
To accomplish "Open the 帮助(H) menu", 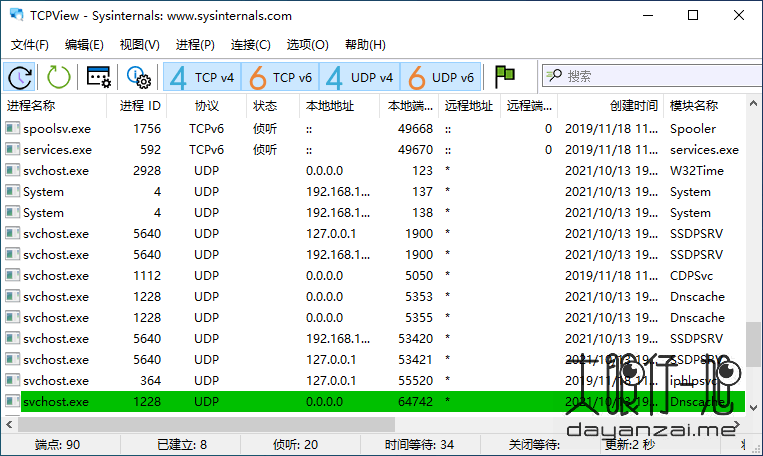I will pyautogui.click(x=365, y=45).
